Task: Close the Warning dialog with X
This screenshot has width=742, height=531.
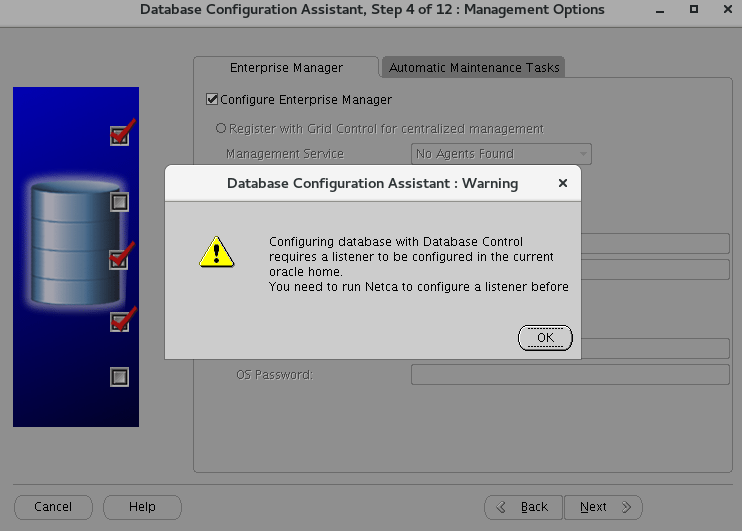Action: coord(563,183)
